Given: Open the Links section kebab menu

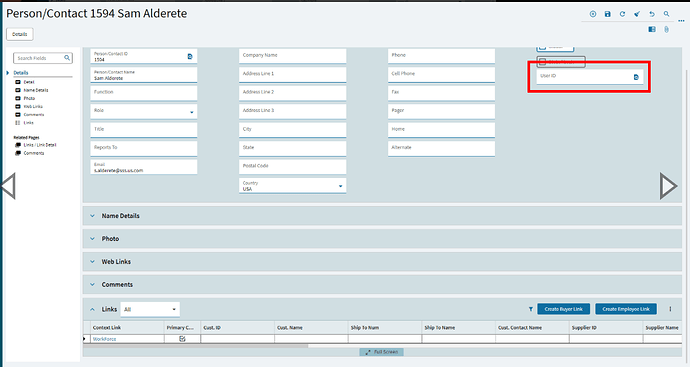Looking at the screenshot, I should click(670, 309).
